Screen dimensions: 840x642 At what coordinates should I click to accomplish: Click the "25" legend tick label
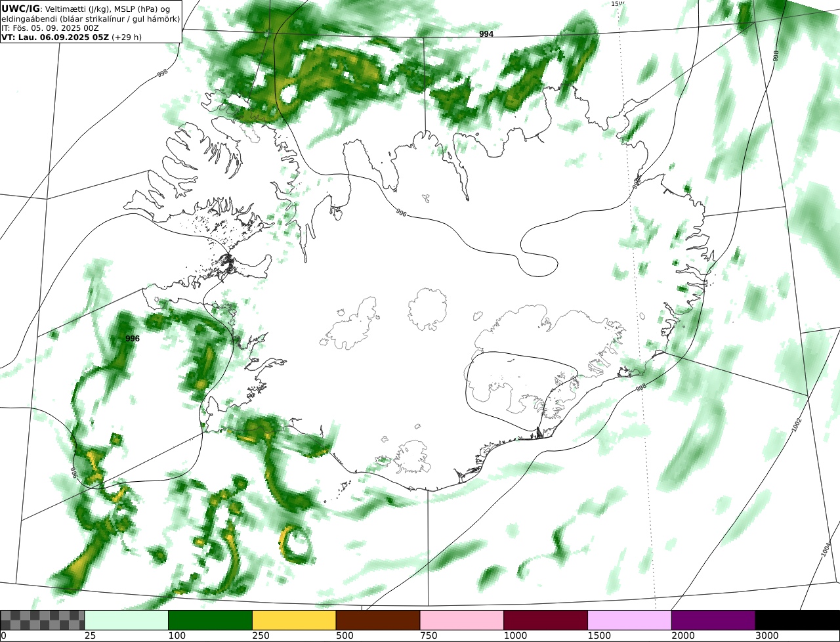point(89,635)
